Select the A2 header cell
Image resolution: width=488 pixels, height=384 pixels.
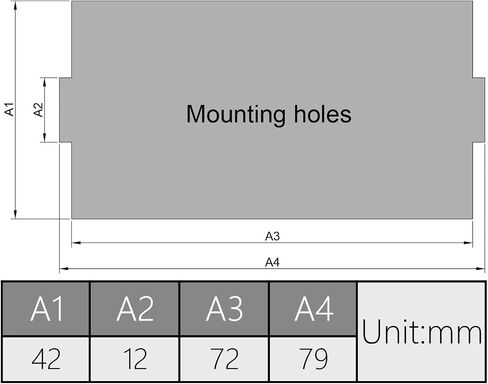[x=135, y=309]
